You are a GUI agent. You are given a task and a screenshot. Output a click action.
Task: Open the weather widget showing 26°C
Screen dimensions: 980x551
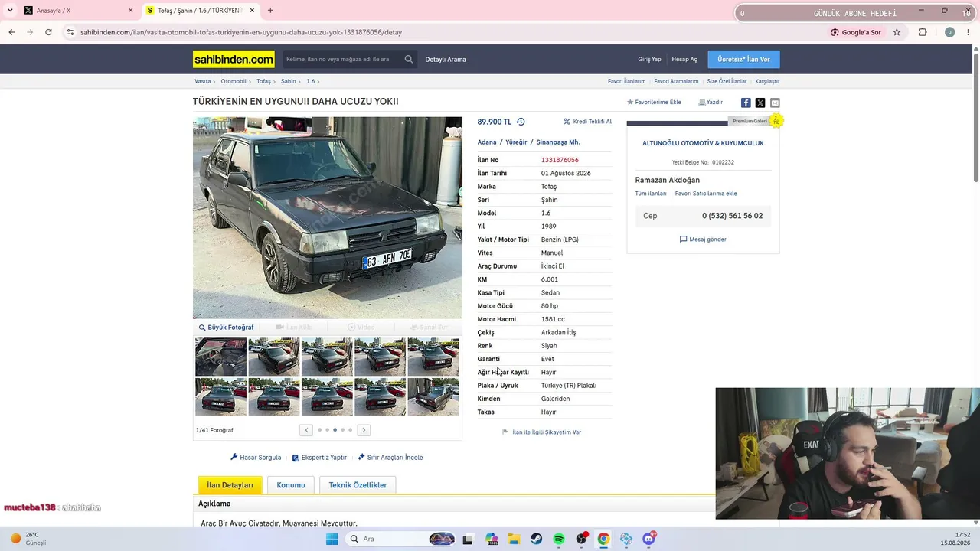pos(28,539)
